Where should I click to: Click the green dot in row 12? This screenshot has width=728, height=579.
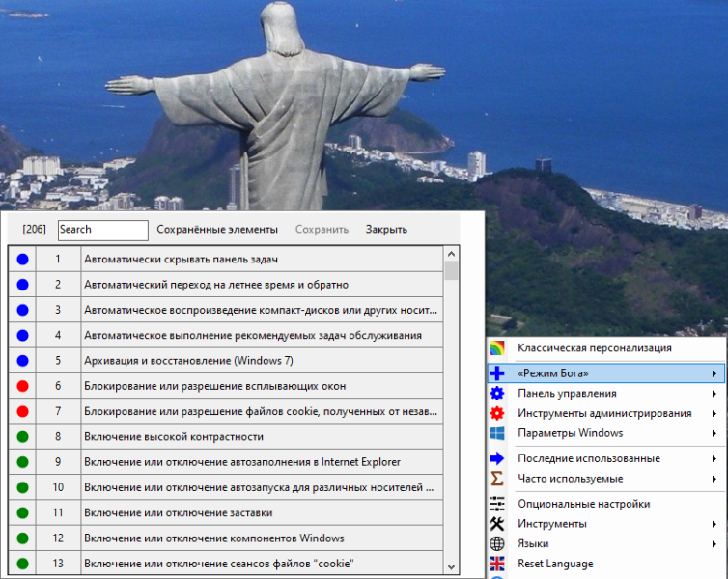pos(23,538)
